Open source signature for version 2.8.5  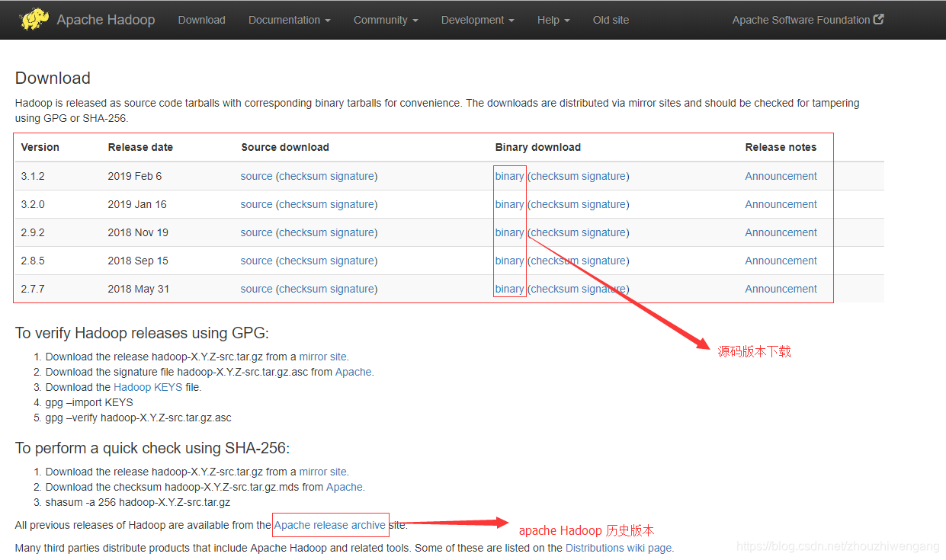[352, 261]
